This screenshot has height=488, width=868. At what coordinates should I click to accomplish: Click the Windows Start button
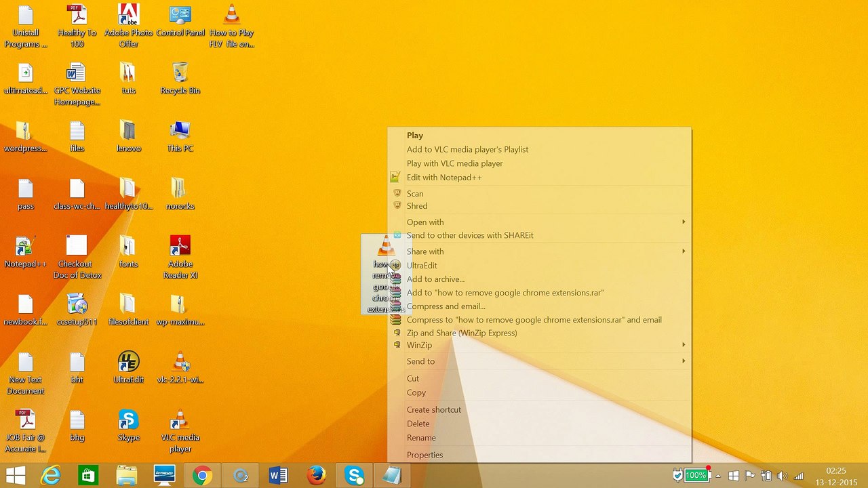click(16, 476)
